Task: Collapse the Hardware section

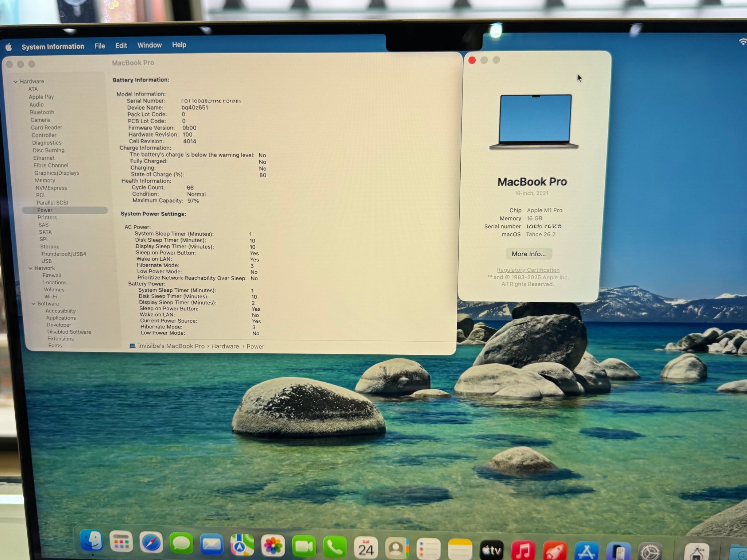Action: 15,82
